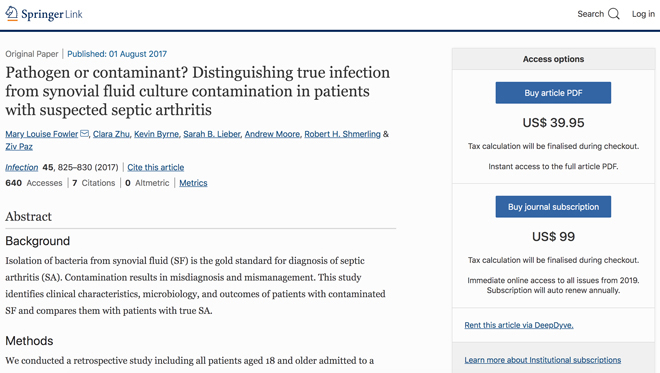The height and width of the screenshot is (373, 660).
Task: Open the Kevin Byrne author link
Action: pos(156,134)
